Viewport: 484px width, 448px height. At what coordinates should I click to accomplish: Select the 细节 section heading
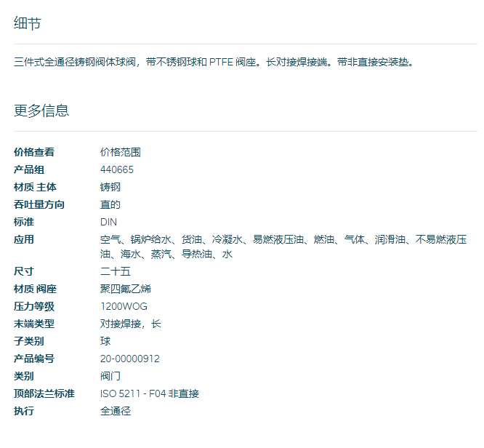tap(27, 23)
